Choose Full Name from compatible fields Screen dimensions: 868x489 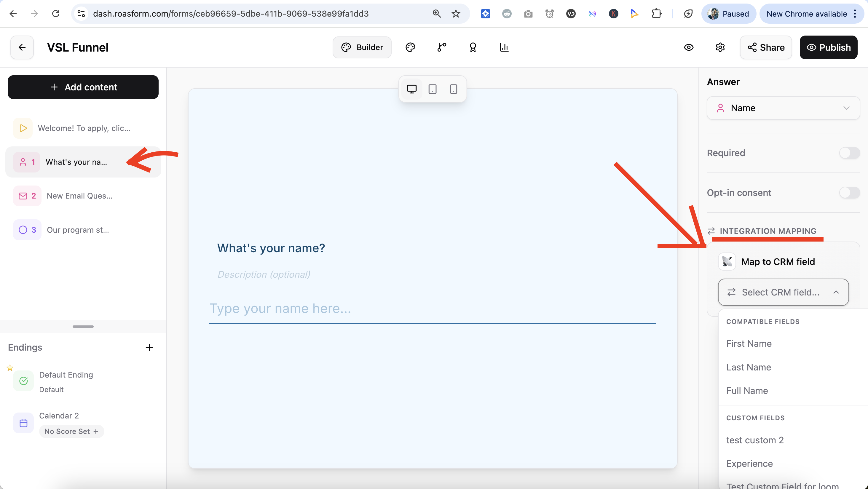coord(747,391)
